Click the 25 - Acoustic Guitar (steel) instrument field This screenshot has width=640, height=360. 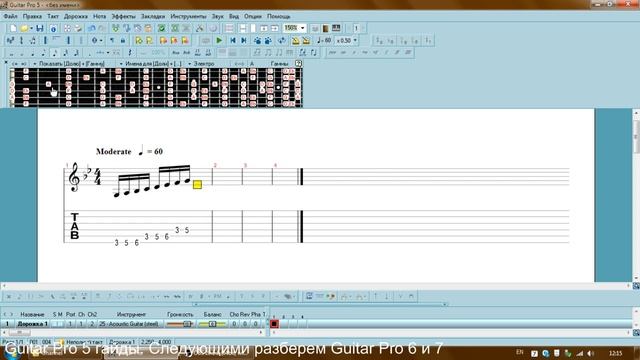click(129, 324)
